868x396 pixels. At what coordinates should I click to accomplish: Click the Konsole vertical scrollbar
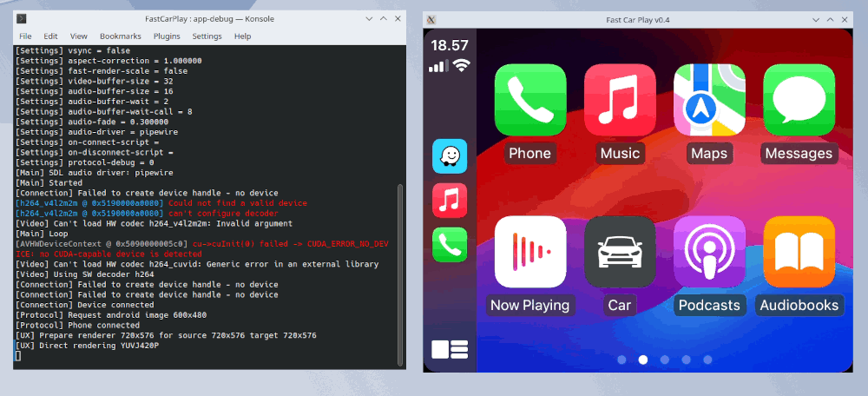pyautogui.click(x=401, y=274)
